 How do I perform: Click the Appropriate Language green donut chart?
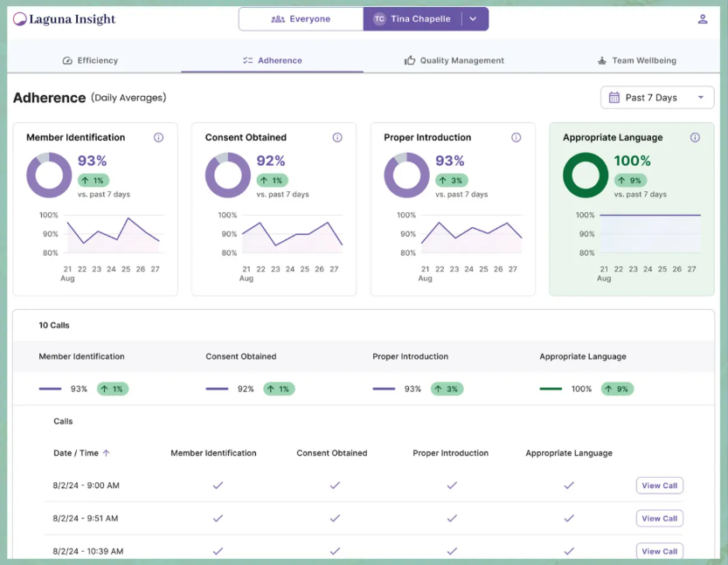click(585, 176)
